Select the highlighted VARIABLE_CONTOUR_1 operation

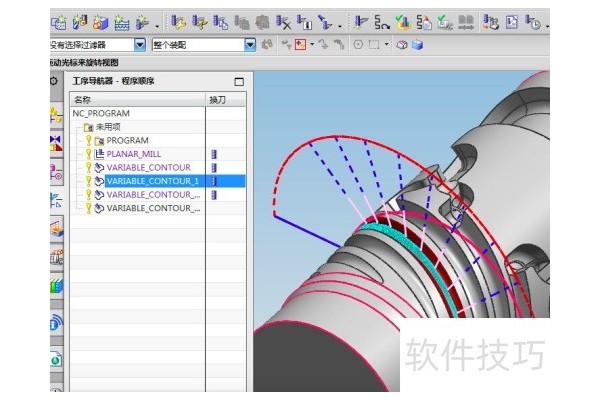(x=153, y=181)
